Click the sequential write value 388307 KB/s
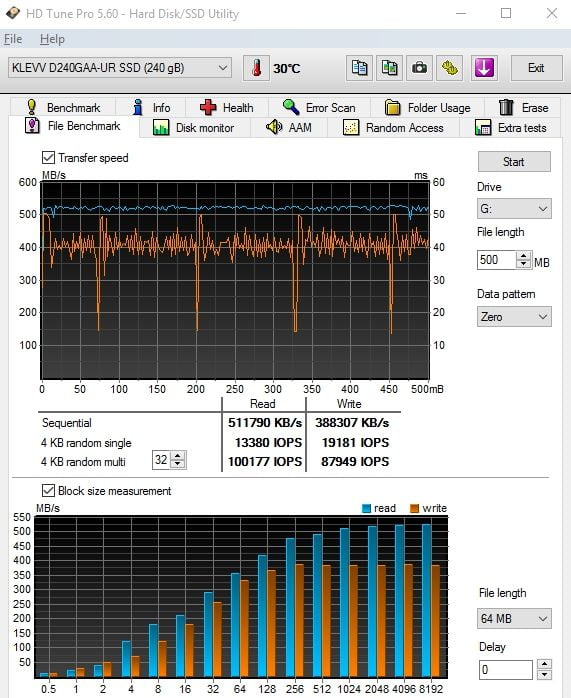Viewport: 571px width, 698px height. 352,422
